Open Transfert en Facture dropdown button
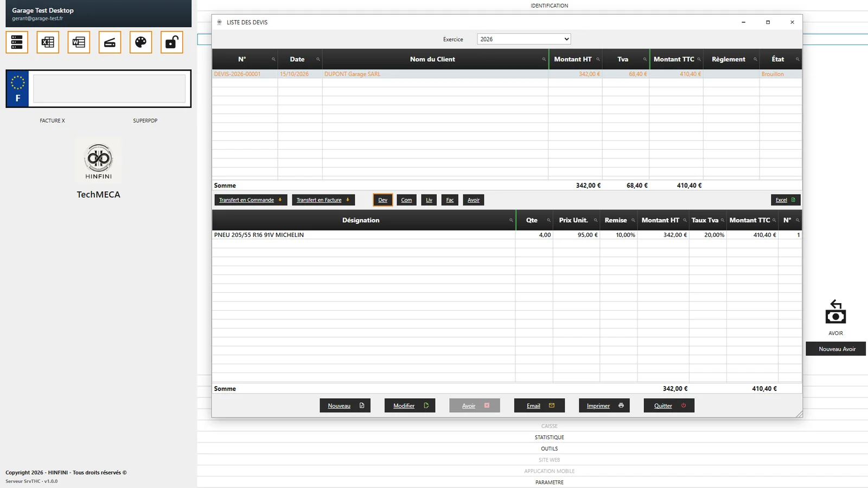The image size is (868, 488). [x=323, y=200]
